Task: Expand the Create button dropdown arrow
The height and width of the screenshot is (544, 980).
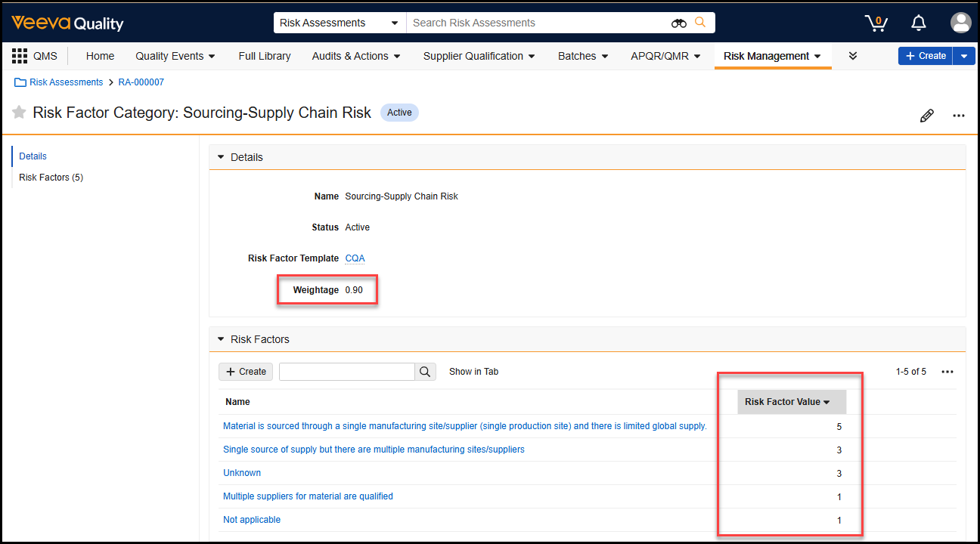Action: point(963,56)
